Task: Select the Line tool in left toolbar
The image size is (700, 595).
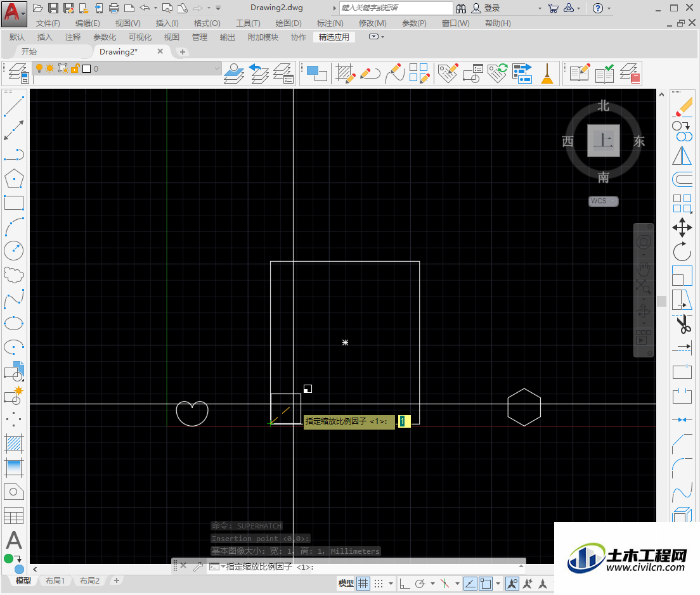Action: pos(14,106)
